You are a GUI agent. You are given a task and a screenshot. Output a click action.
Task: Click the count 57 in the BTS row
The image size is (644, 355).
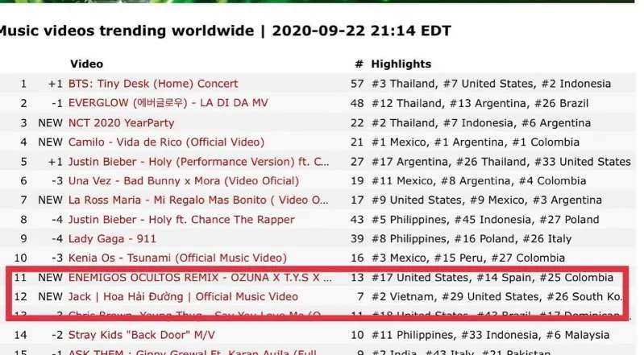[x=358, y=84]
